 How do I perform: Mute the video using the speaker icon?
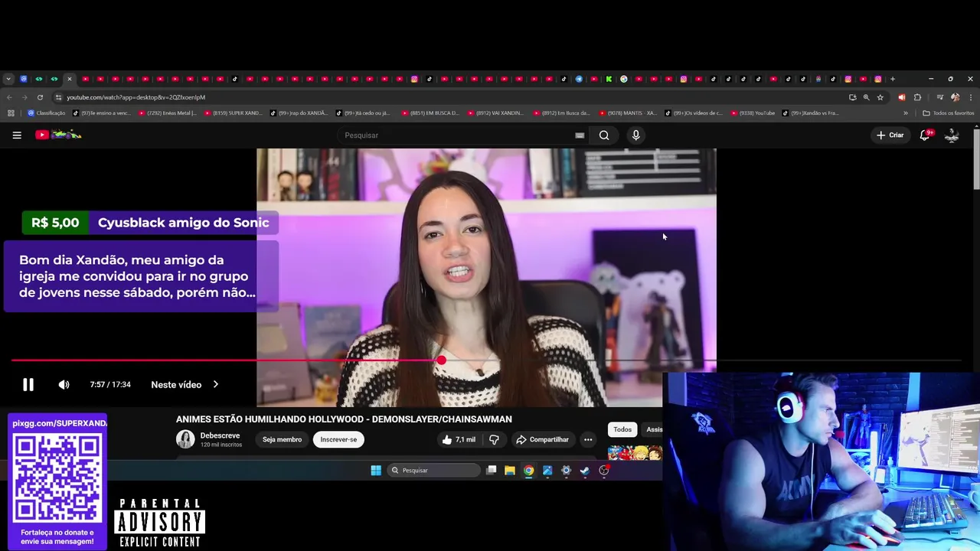pos(64,385)
